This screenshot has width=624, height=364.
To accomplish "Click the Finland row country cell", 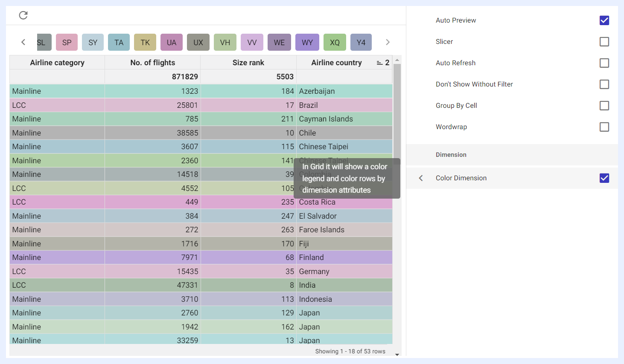I will 344,257.
